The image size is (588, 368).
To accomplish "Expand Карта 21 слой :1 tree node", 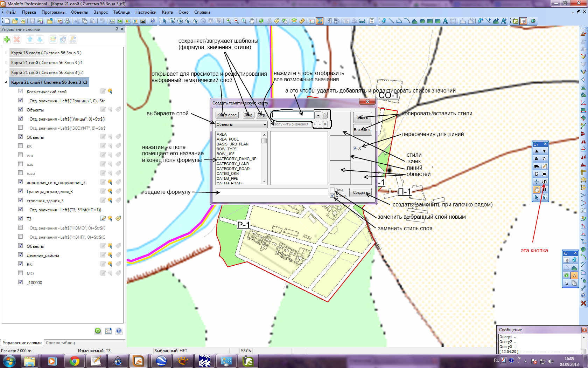I will [6, 63].
